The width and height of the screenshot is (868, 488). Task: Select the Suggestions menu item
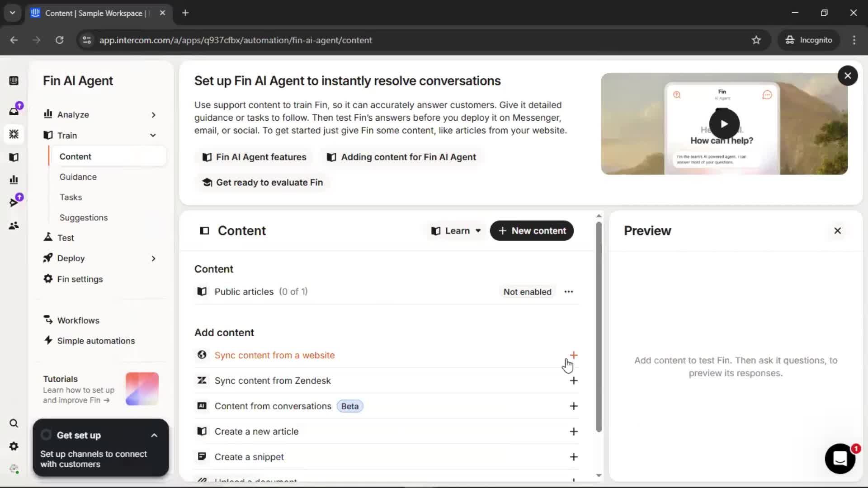[84, 217]
